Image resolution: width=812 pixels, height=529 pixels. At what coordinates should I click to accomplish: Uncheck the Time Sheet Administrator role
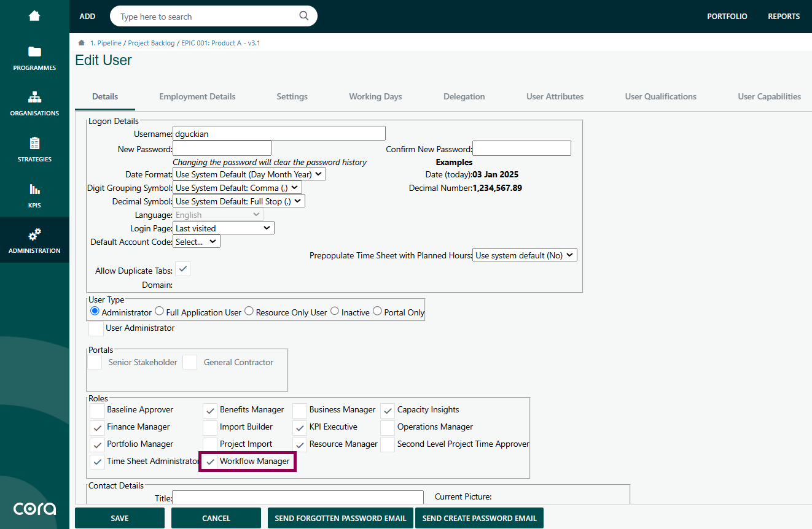pyautogui.click(x=97, y=462)
